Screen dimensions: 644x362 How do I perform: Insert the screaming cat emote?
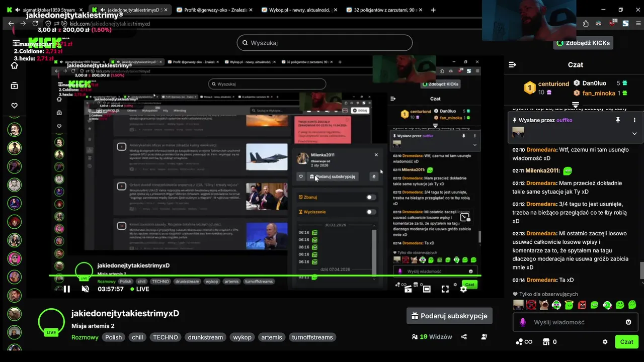point(543,305)
